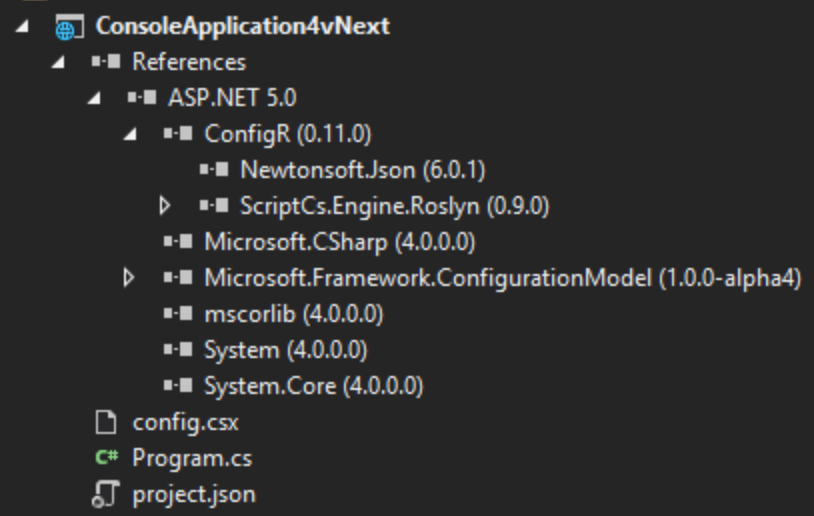The width and height of the screenshot is (814, 516).
Task: Collapse the ASP.NET 5.0 node
Action: (93, 98)
